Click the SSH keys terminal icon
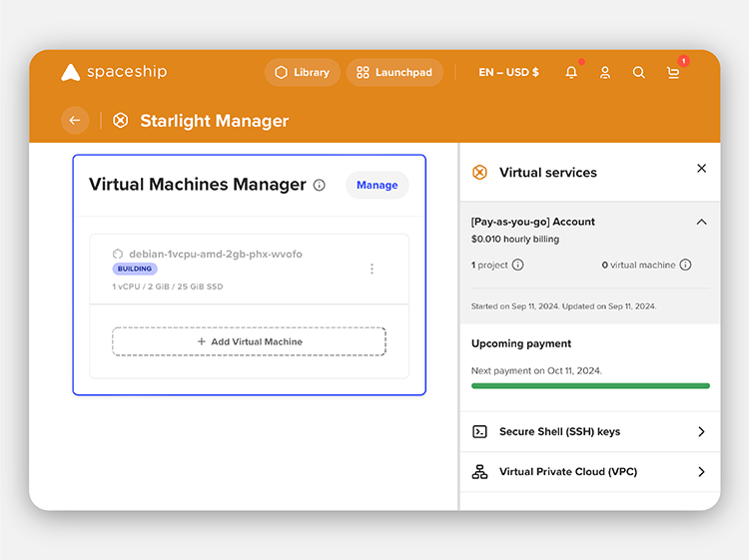This screenshot has width=749, height=560. click(x=479, y=431)
